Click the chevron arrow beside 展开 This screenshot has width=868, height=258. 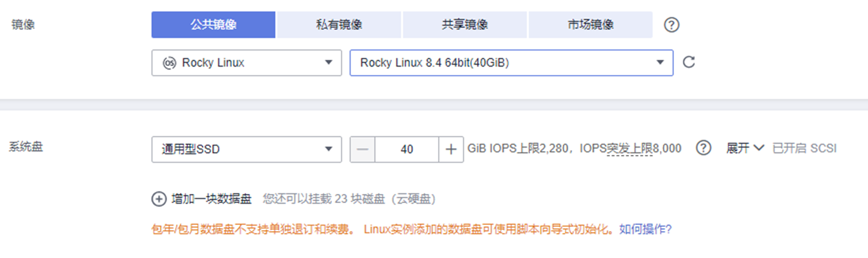pyautogui.click(x=759, y=148)
